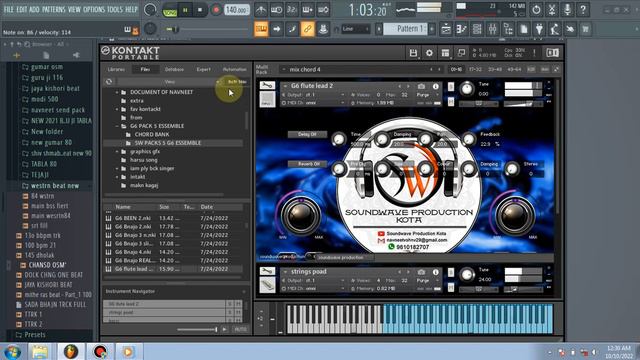Click the delay Feedback knob
Viewport: 640px width, 360px height.
tap(469, 140)
